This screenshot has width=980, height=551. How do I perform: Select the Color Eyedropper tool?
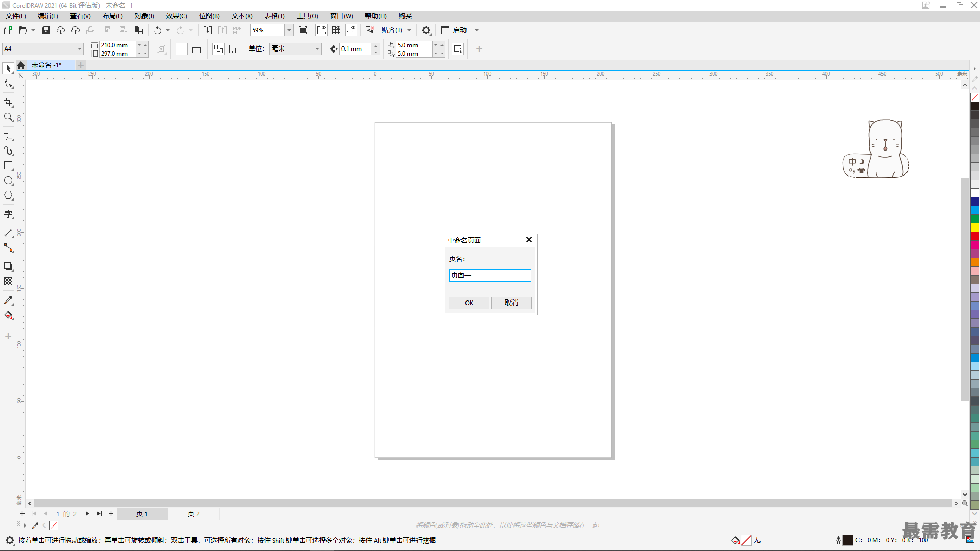pos(8,300)
